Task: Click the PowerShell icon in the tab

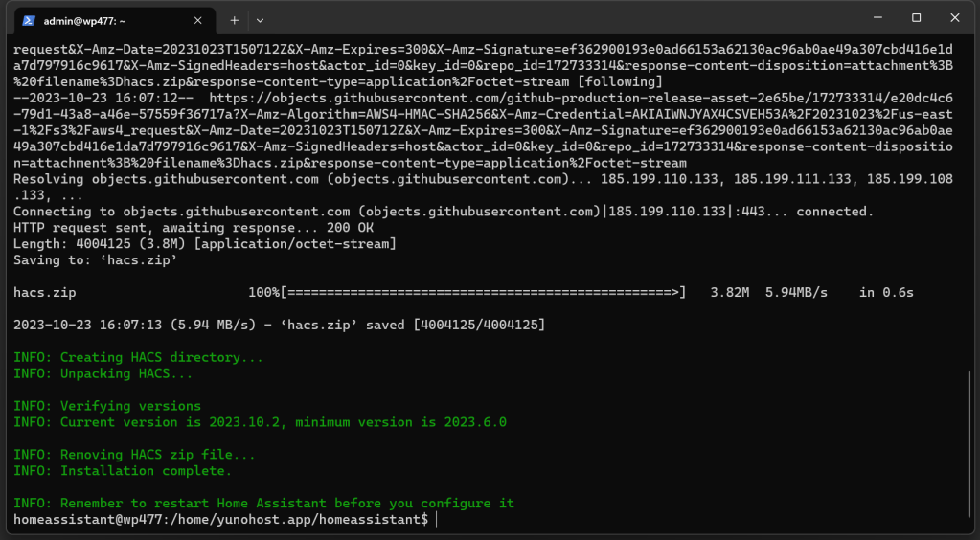Action: (29, 20)
